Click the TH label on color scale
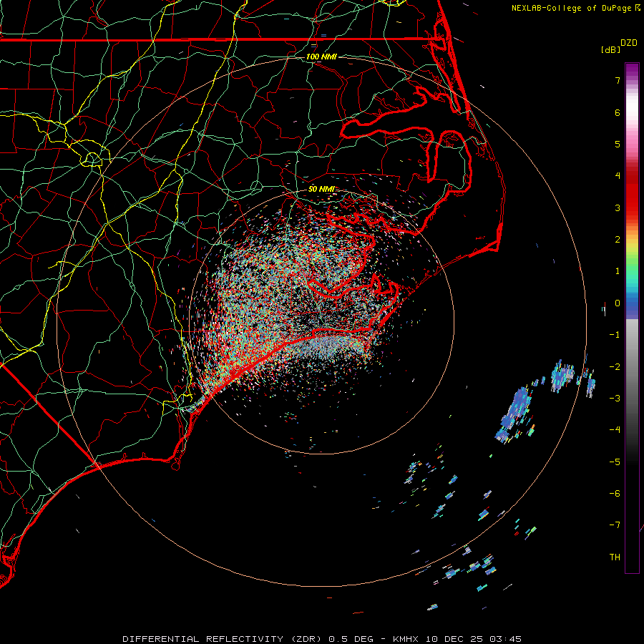Image resolution: width=644 pixels, height=644 pixels. (615, 557)
